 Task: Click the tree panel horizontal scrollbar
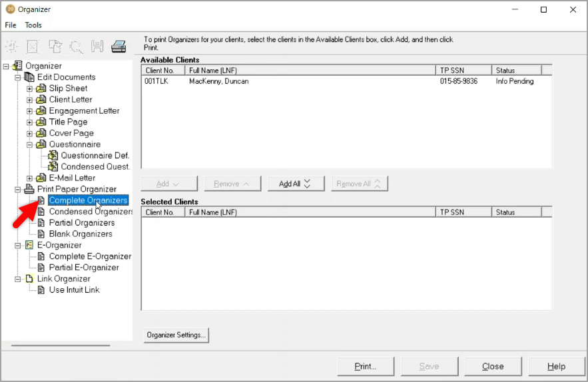click(x=61, y=345)
